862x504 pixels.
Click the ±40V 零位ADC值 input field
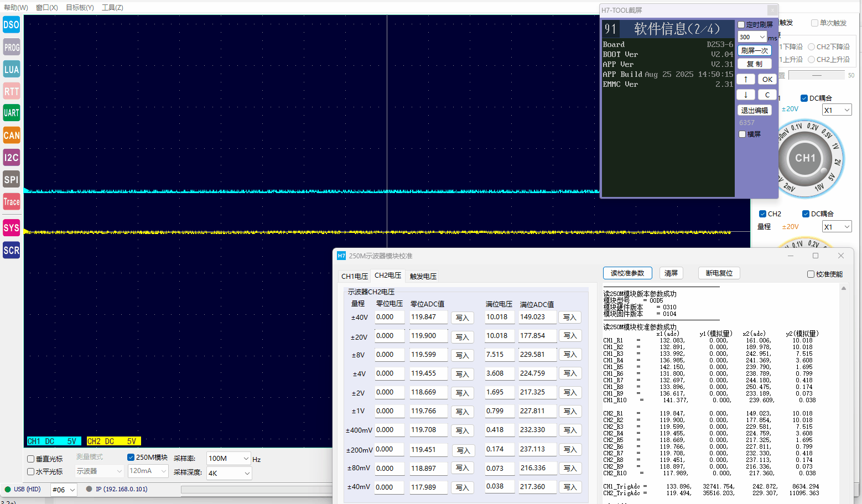(x=428, y=318)
